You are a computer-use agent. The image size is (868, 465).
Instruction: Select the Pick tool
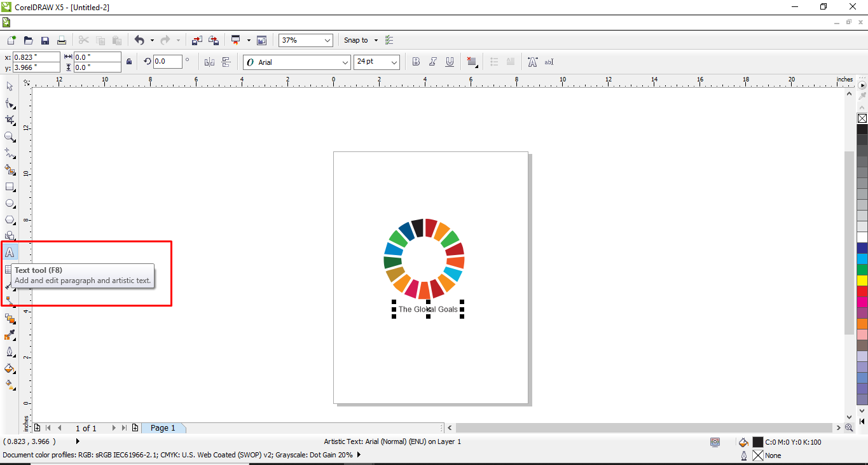coord(10,86)
